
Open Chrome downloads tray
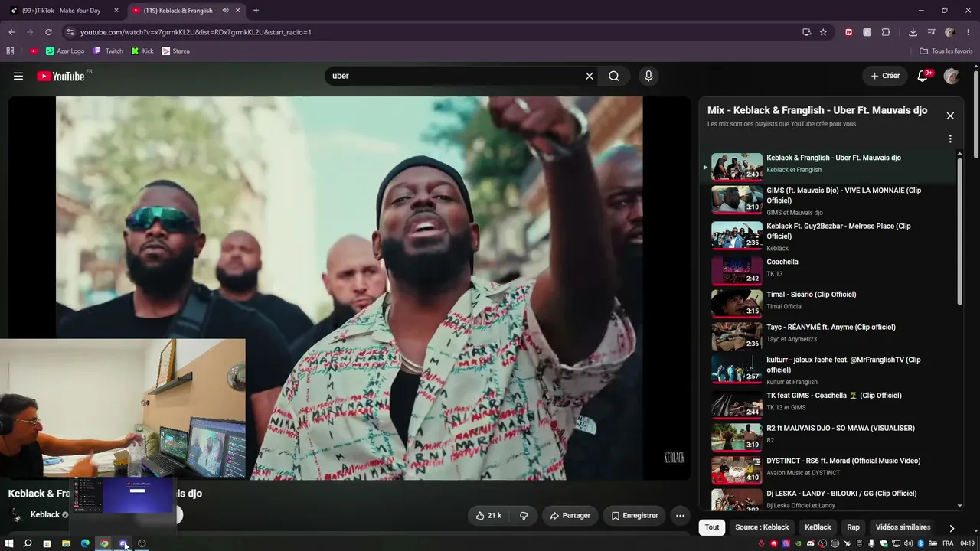coord(913,32)
